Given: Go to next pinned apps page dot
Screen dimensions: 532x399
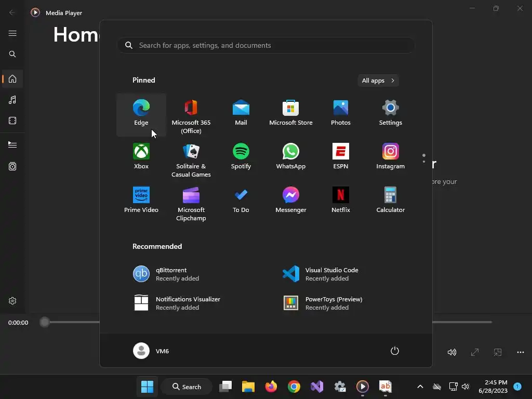Looking at the screenshot, I should (x=424, y=162).
